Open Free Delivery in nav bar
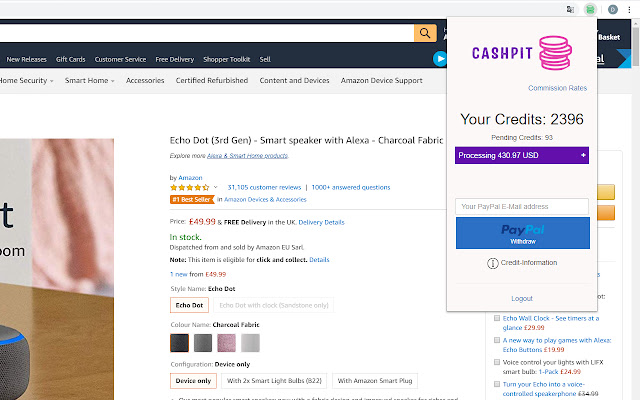This screenshot has height=400, width=640. click(x=175, y=60)
